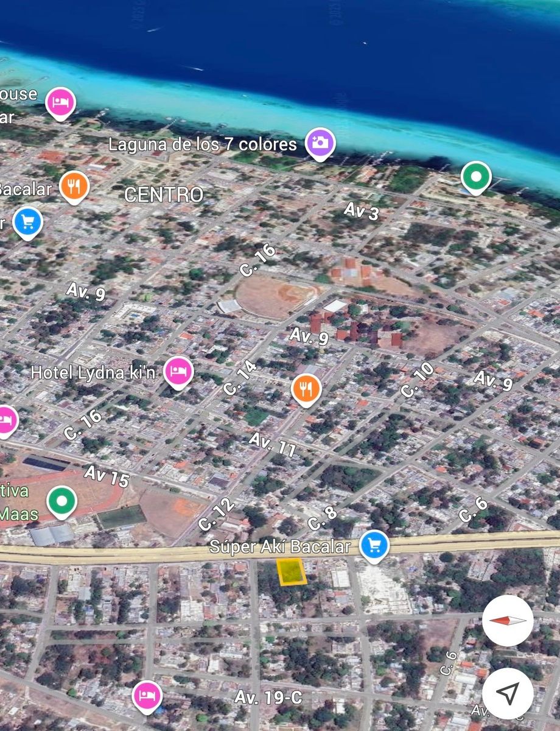Tap the Súper Akí Bacalar shopping cart pin

coord(374,543)
